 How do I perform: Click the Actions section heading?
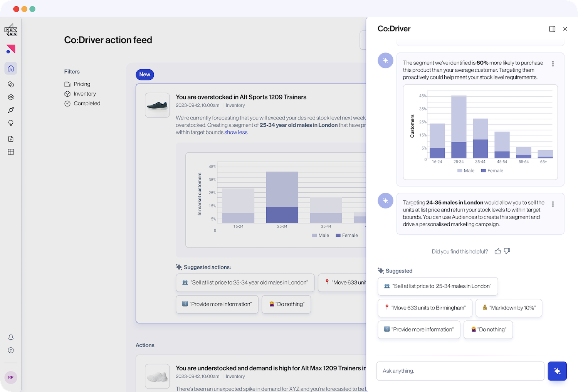tap(145, 345)
